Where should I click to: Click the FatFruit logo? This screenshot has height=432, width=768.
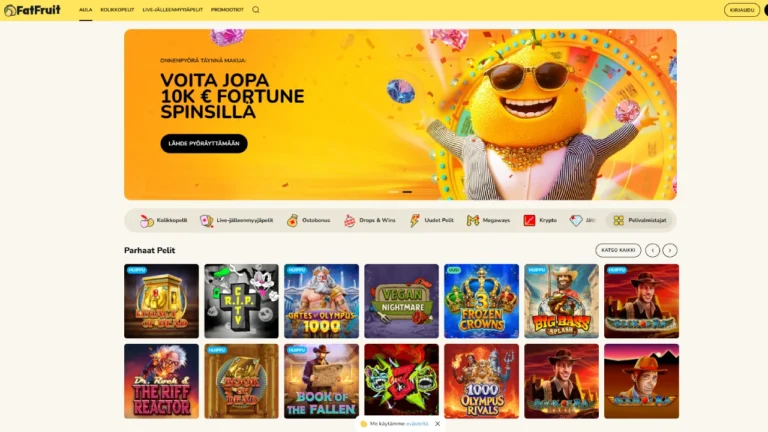[x=32, y=10]
